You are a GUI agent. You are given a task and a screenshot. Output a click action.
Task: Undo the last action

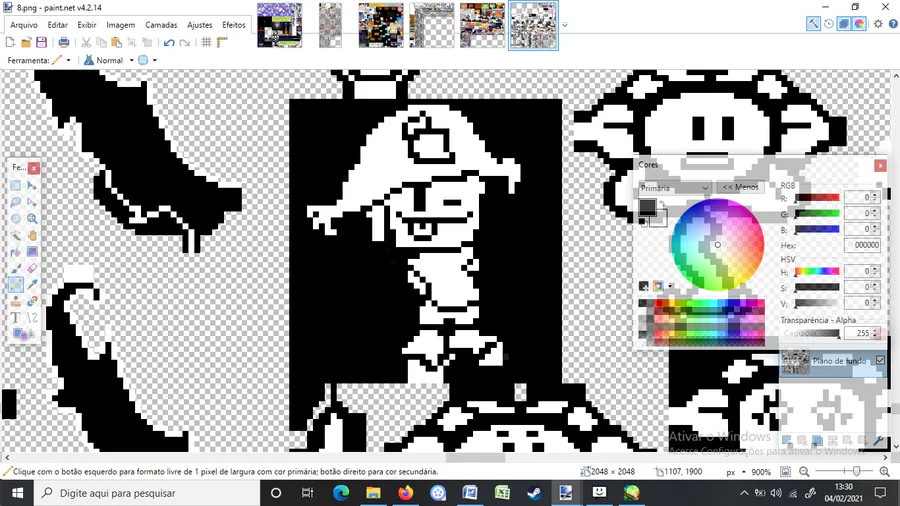[169, 42]
